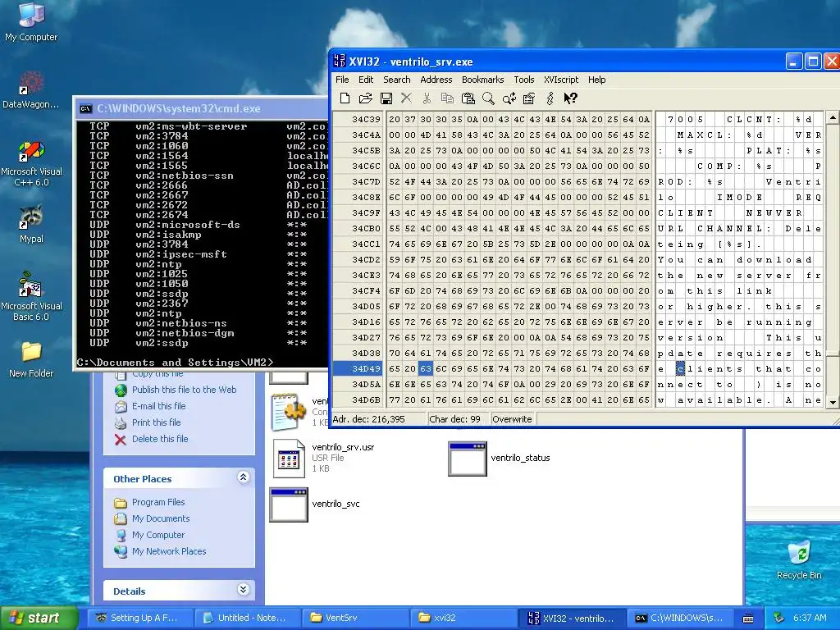Open the Edit menu in XVI32
This screenshot has width=840, height=630.
pos(366,80)
